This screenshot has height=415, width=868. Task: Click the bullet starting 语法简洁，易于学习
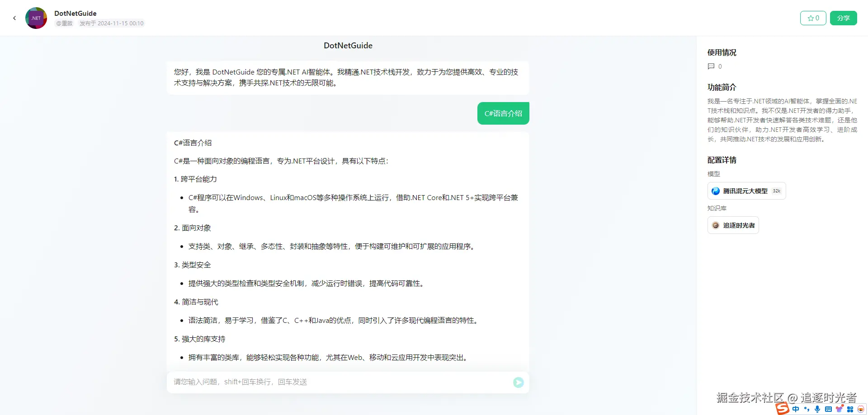point(335,321)
